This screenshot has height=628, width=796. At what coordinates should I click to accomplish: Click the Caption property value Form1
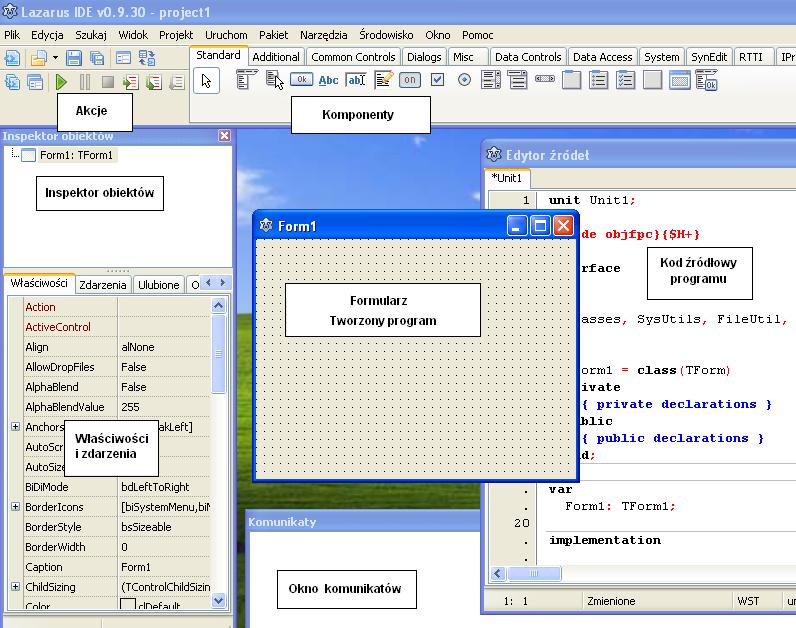coord(136,567)
